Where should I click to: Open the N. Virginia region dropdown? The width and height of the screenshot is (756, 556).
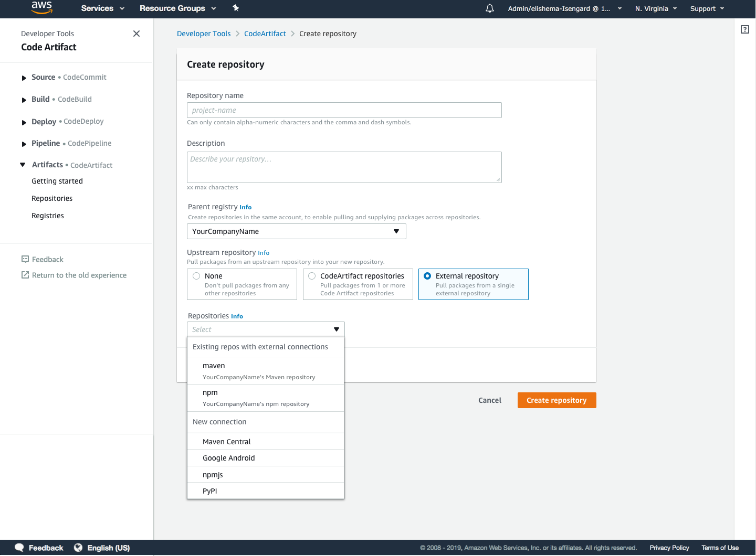tap(656, 8)
